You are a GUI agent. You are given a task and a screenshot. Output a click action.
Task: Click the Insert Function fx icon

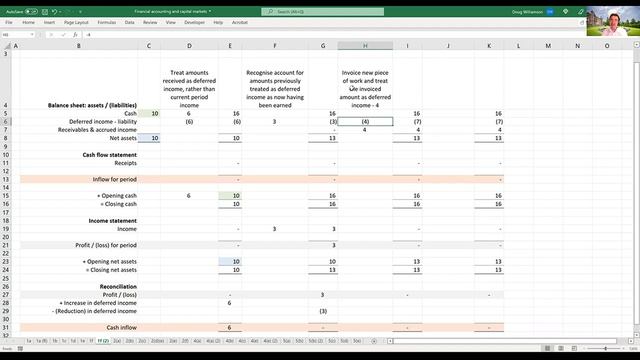point(75,35)
